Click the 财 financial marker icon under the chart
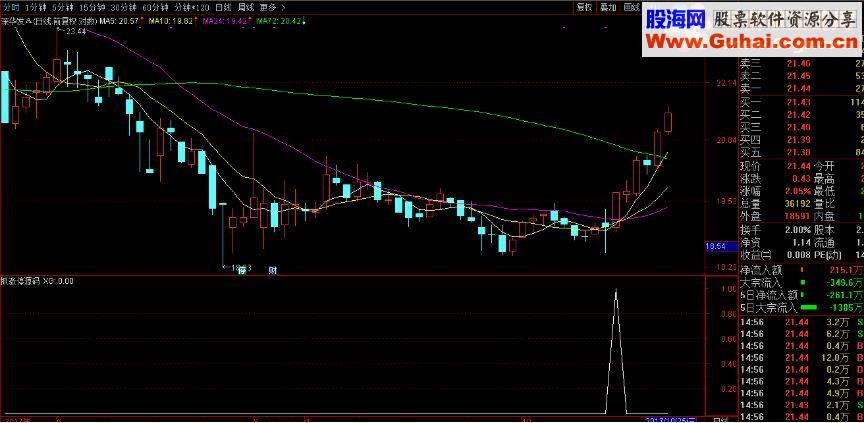Viewport: 864px width, 423px height. click(x=272, y=270)
